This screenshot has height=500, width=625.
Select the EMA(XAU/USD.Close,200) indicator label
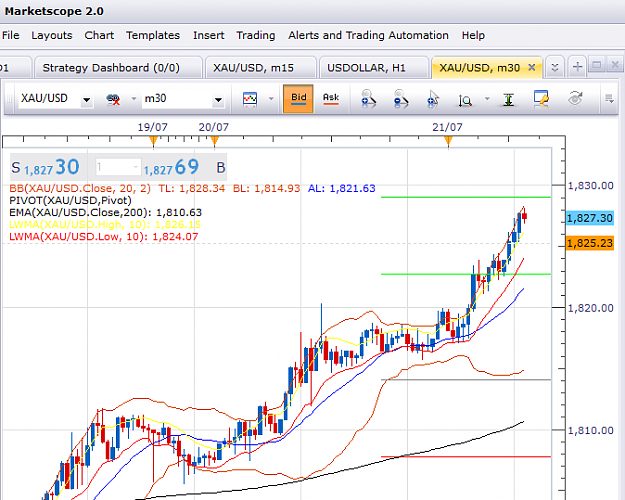106,213
